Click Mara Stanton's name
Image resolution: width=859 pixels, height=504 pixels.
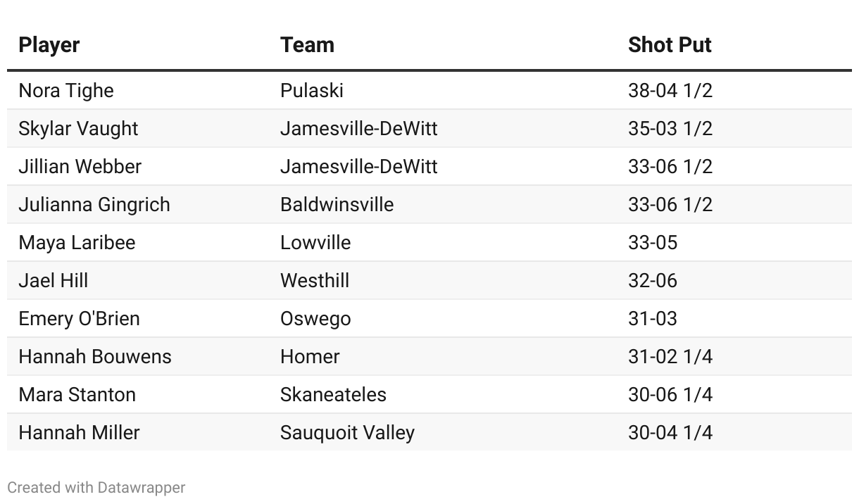[77, 395]
